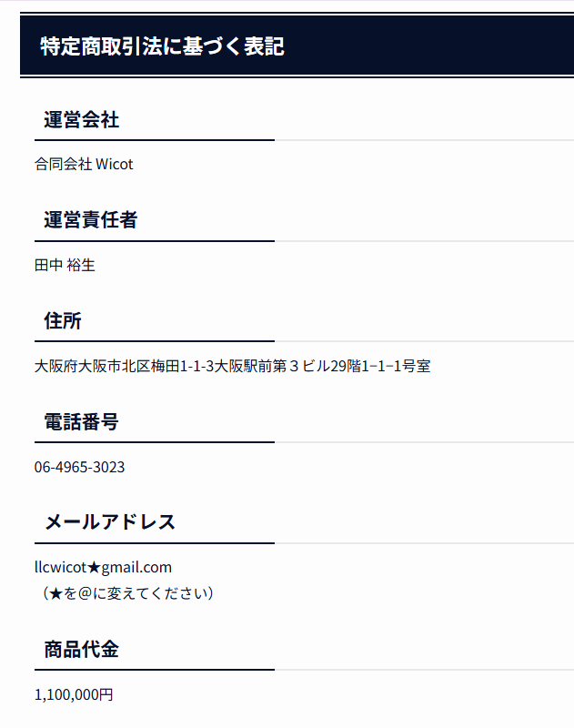Click the phone number 06-4965-3023
Viewport: 574px width, 728px height.
[x=79, y=467]
